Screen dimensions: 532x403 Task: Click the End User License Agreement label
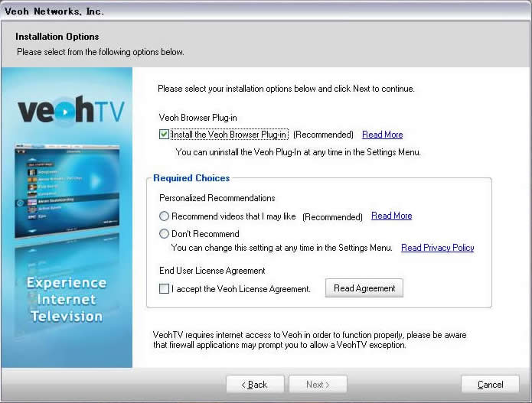click(212, 271)
